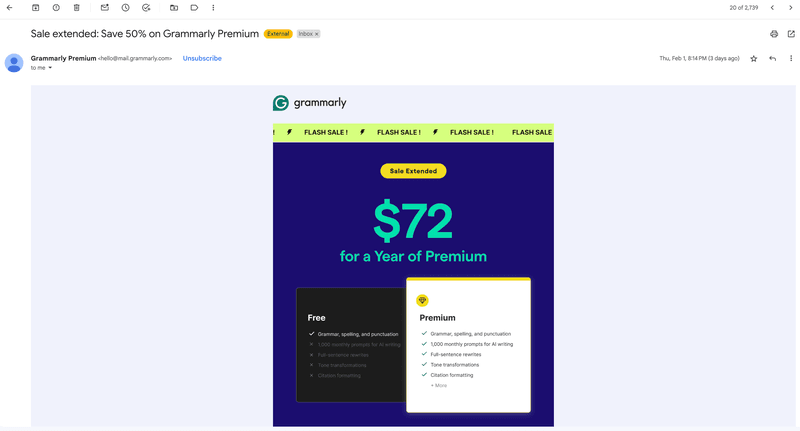Screen dimensions: 800x431
Task: Open email in new window
Action: [x=791, y=34]
